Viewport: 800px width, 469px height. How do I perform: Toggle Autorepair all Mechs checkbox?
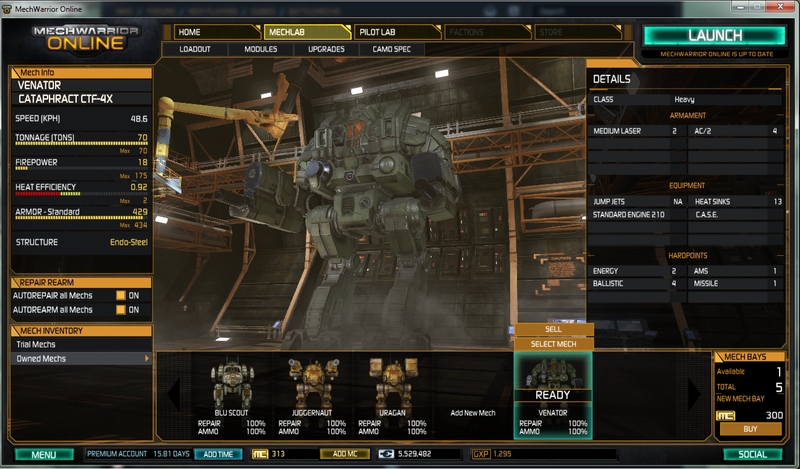[121, 296]
